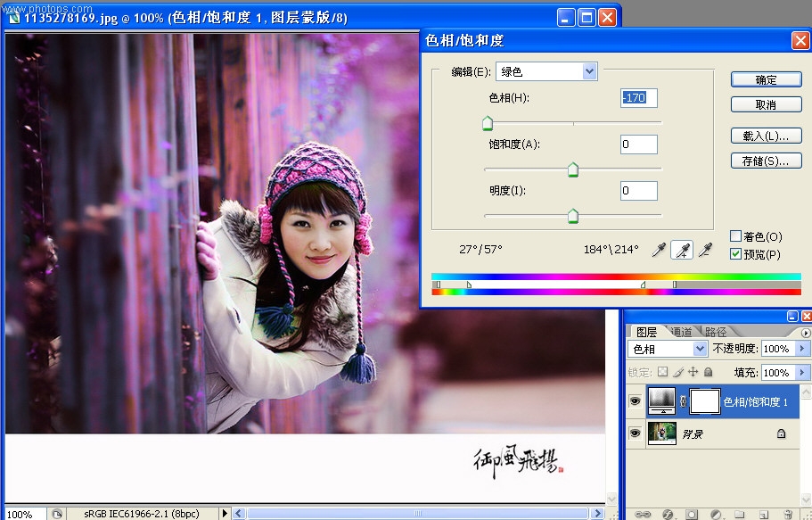Click the white layer mask thumbnail
The image size is (812, 520).
click(705, 401)
